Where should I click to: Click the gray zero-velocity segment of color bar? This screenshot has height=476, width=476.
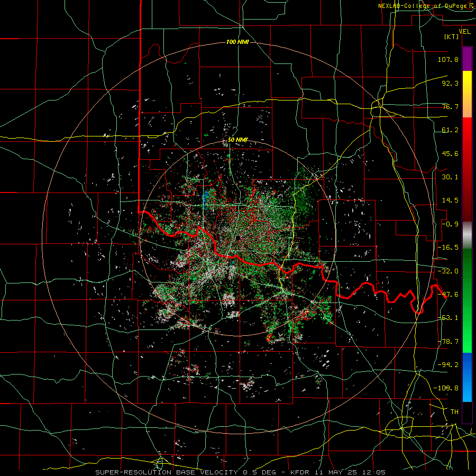[x=467, y=235]
